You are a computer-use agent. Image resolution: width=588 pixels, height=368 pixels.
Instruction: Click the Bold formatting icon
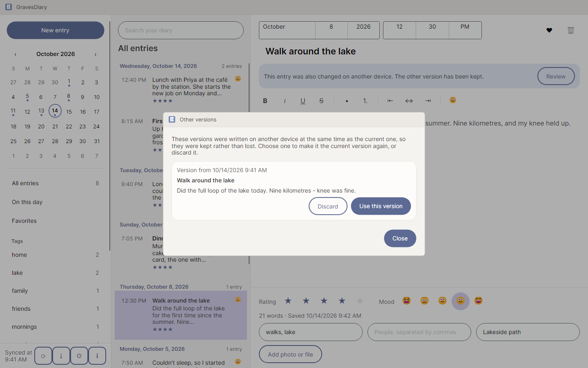[265, 101]
